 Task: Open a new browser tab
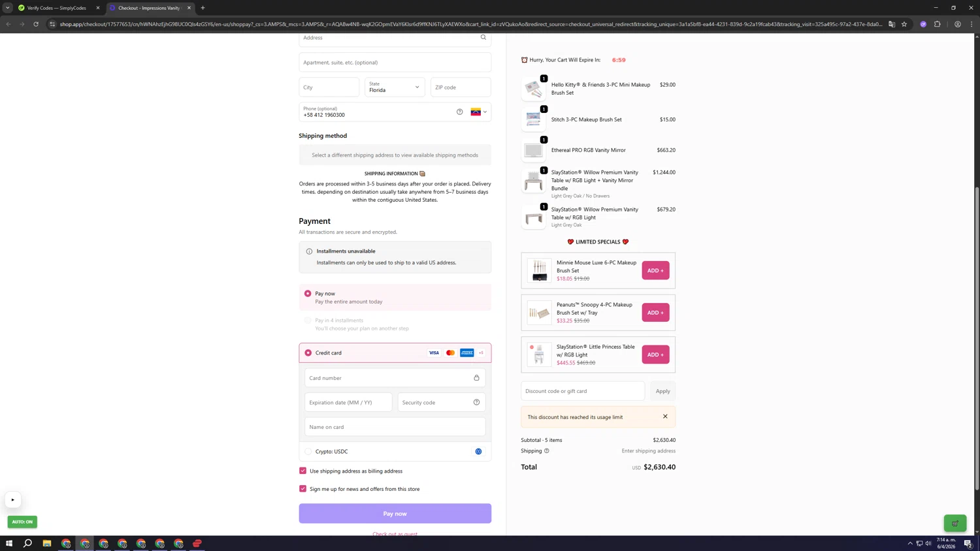pyautogui.click(x=203, y=8)
